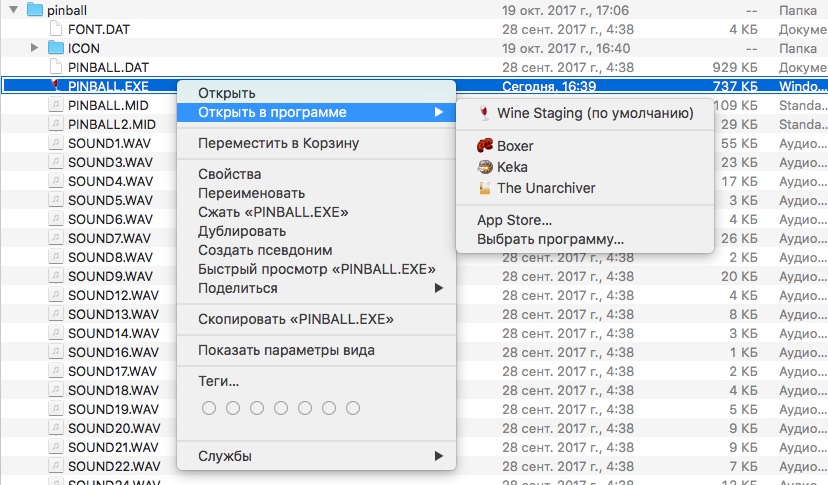Click the PINBALL.DAT document icon
Viewport: 828px width, 485px height.
[55, 67]
